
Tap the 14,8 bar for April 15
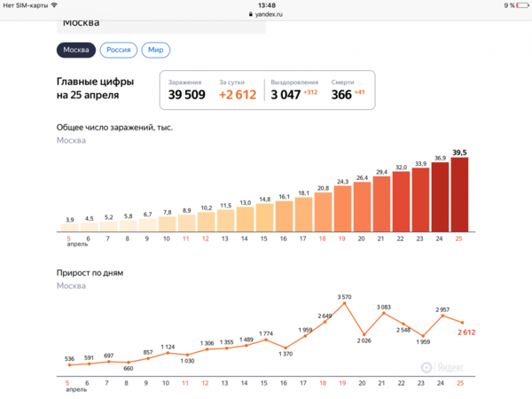pos(264,218)
